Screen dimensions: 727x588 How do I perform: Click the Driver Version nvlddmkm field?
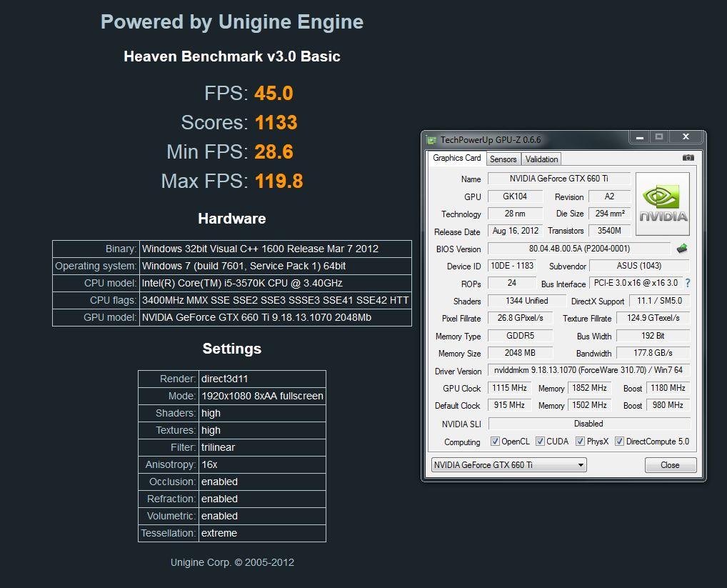click(588, 370)
